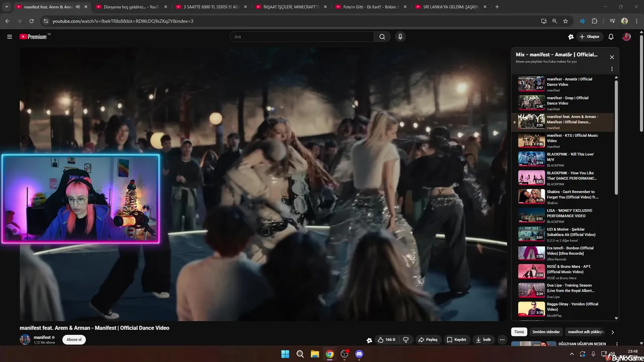
Task: Open File Explorer from taskbar
Action: click(314, 354)
